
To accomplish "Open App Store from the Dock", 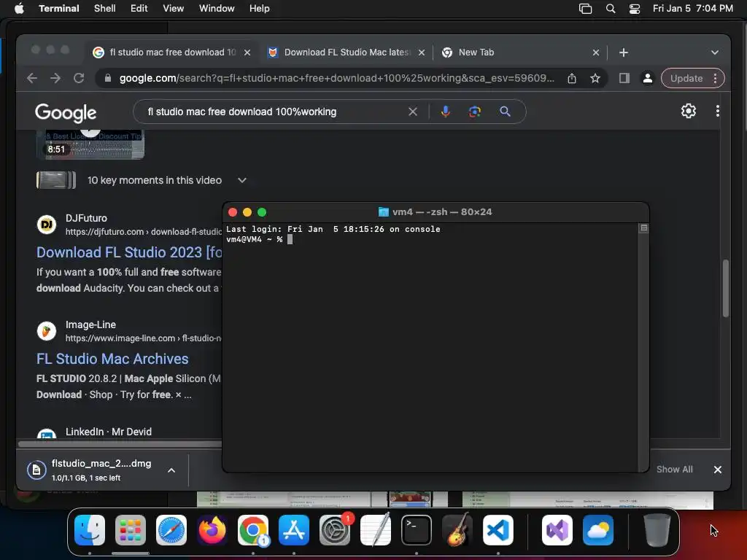I will 294,530.
